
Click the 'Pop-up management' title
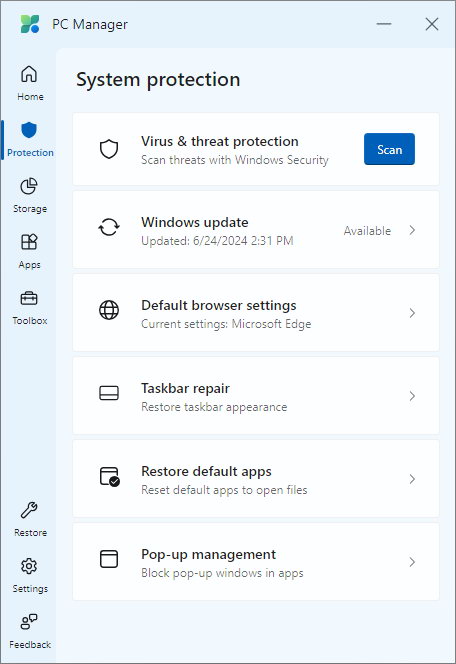pyautogui.click(x=208, y=554)
